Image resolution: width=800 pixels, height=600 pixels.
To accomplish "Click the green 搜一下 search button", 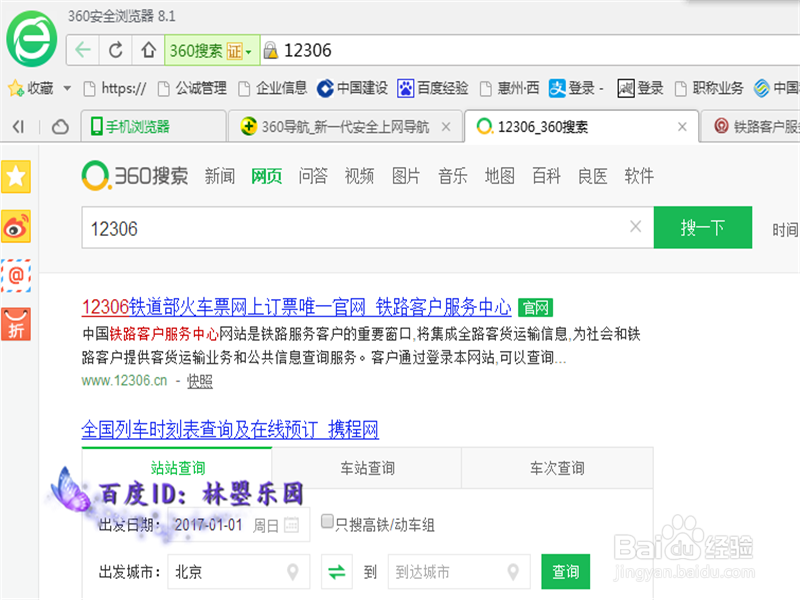I will 702,227.
